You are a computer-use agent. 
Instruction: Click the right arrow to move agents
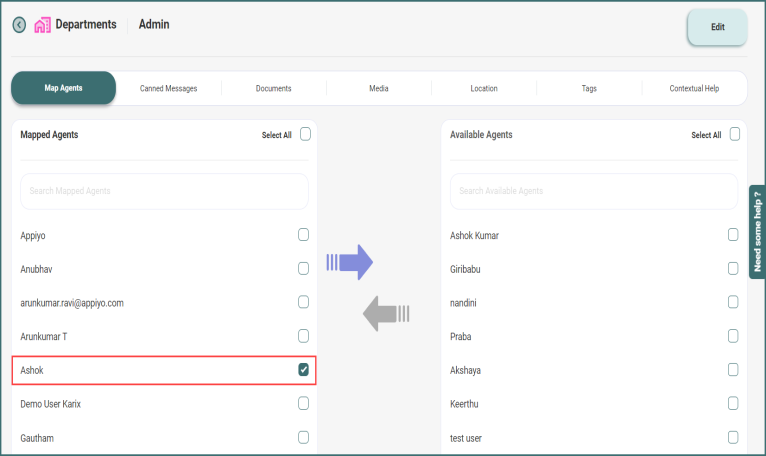(349, 262)
